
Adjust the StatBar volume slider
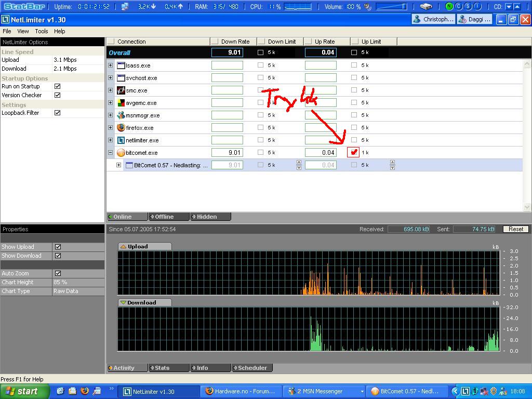(x=392, y=6)
